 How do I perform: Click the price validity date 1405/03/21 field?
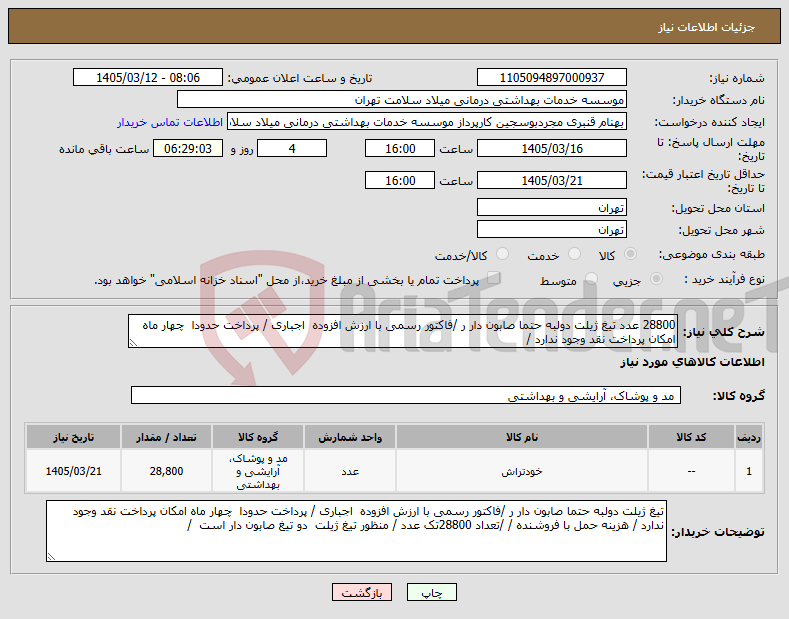pos(551,180)
